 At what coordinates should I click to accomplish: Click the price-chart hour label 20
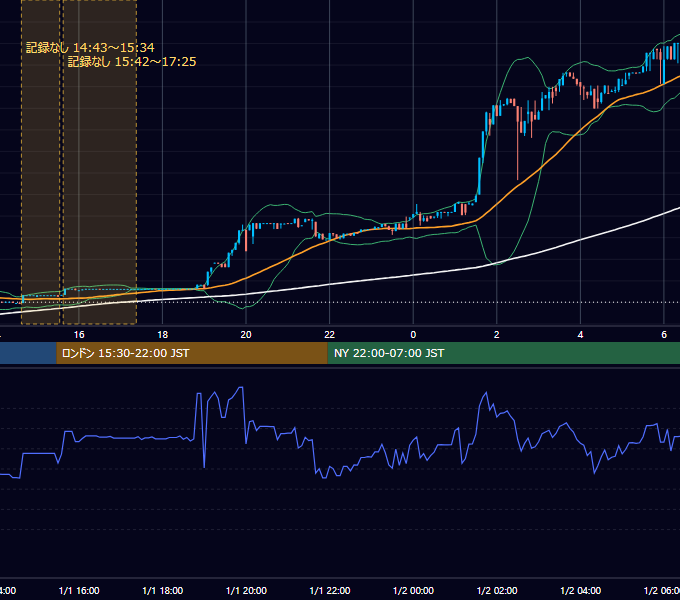(x=246, y=335)
